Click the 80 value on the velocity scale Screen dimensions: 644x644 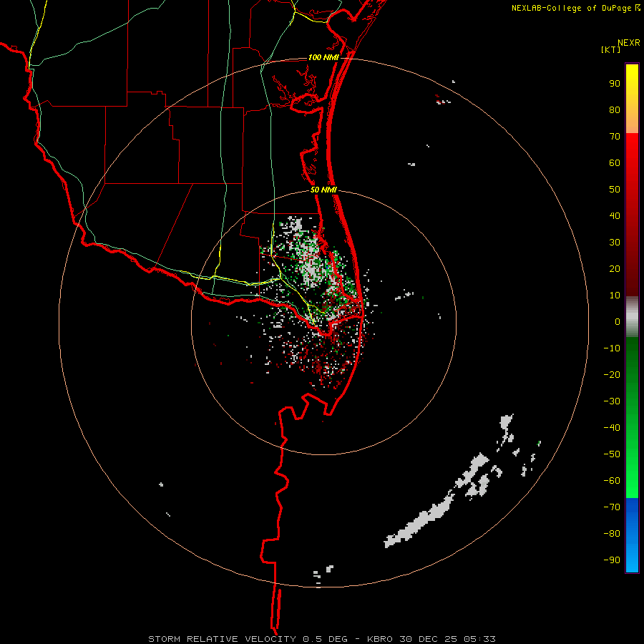click(615, 110)
